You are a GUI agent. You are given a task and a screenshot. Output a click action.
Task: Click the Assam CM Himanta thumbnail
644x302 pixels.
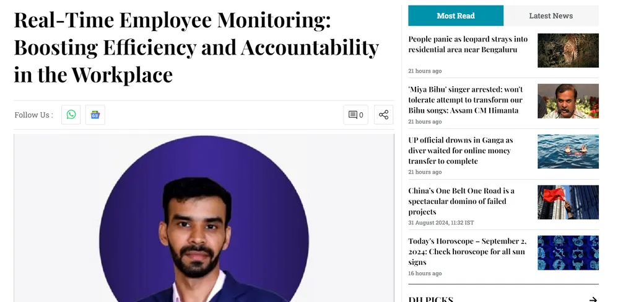(x=568, y=101)
